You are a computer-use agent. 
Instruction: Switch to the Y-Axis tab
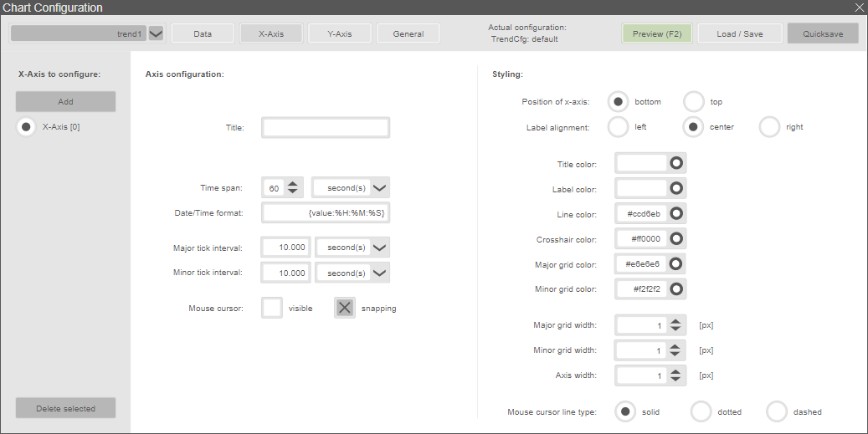[x=339, y=34]
